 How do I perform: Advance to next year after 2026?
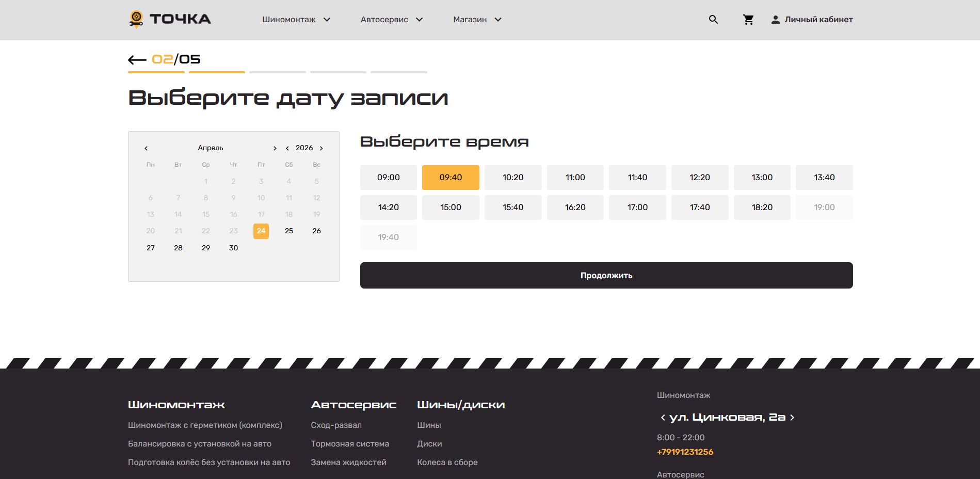pyautogui.click(x=321, y=148)
